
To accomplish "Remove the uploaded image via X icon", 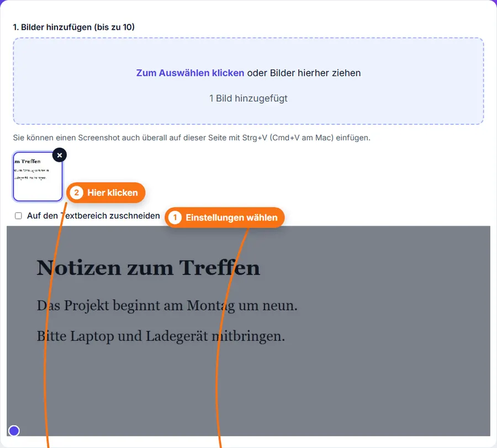I will tap(60, 155).
